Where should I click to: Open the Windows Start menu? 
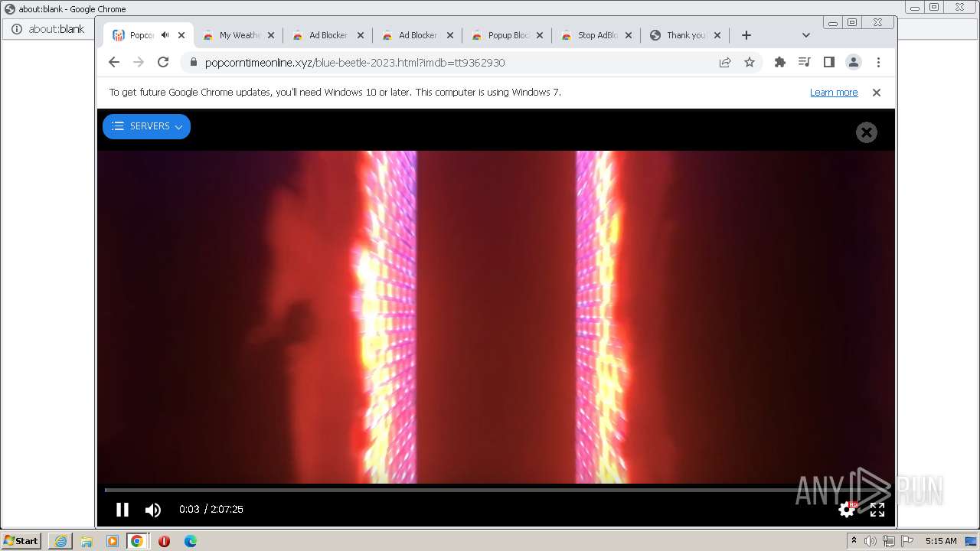(21, 541)
